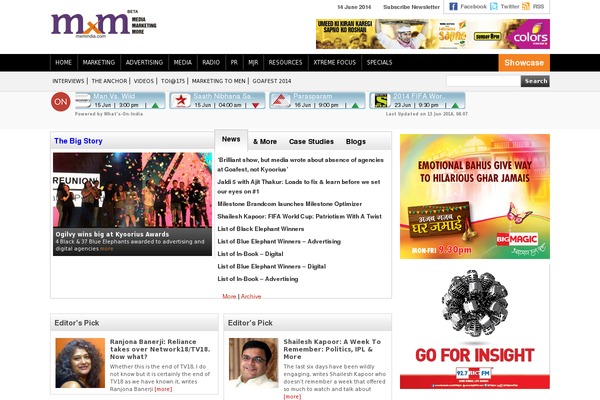Click [more] under Ranjona Banerji excerpt
Image resolution: width=600 pixels, height=400 pixels.
pyautogui.click(x=163, y=389)
